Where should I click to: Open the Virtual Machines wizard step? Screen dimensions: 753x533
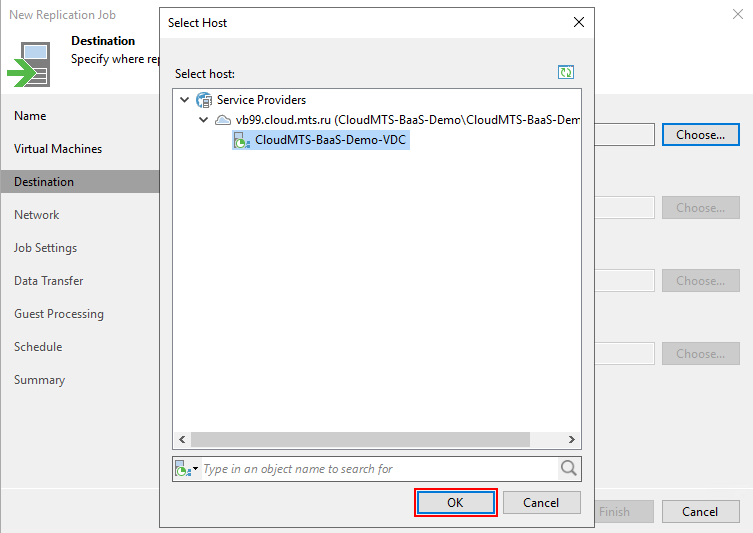(x=58, y=149)
